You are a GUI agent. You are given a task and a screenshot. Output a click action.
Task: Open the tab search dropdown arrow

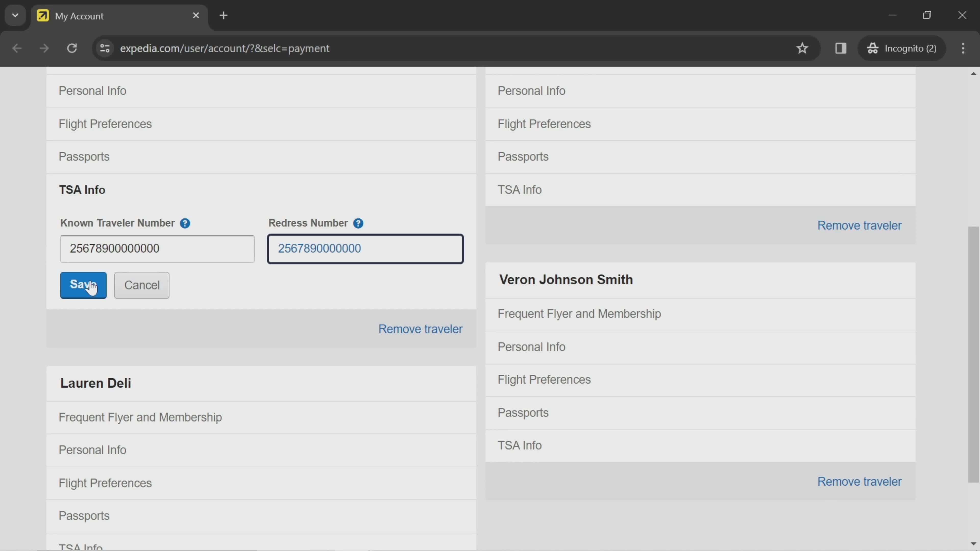15,16
